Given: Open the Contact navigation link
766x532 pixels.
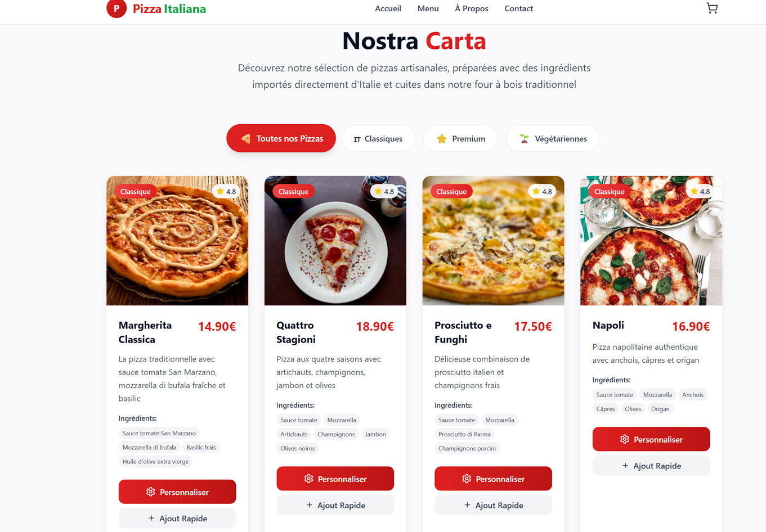Looking at the screenshot, I should (519, 8).
